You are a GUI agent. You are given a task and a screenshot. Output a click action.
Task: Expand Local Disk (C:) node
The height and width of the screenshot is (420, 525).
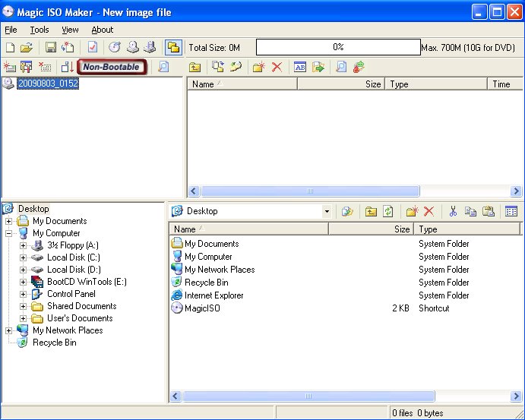pos(23,257)
